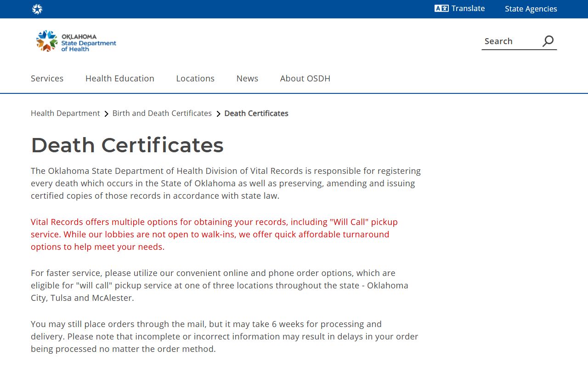The height and width of the screenshot is (368, 588).
Task: Click the search magnifier icon
Action: 548,41
